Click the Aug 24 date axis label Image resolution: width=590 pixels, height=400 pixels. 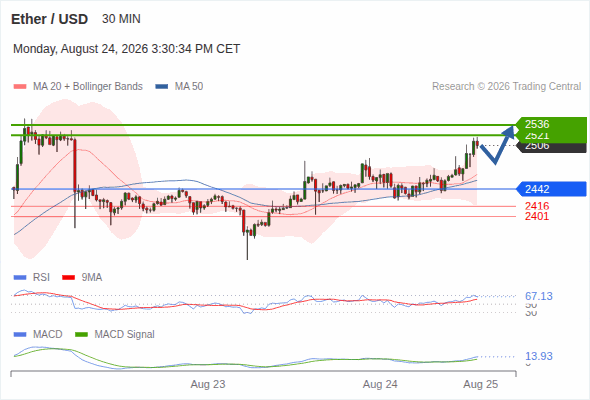(x=380, y=384)
